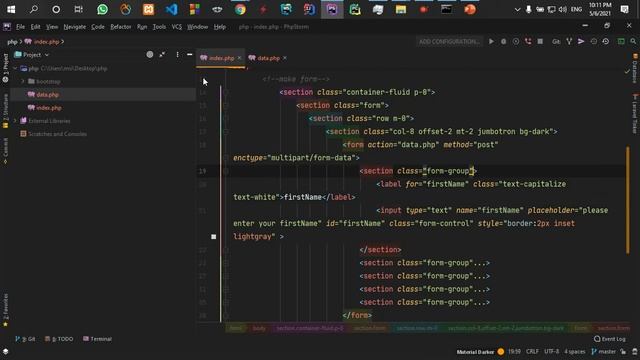Image resolution: width=640 pixels, height=360 pixels.
Task: Open the File menu
Action: click(x=20, y=27)
